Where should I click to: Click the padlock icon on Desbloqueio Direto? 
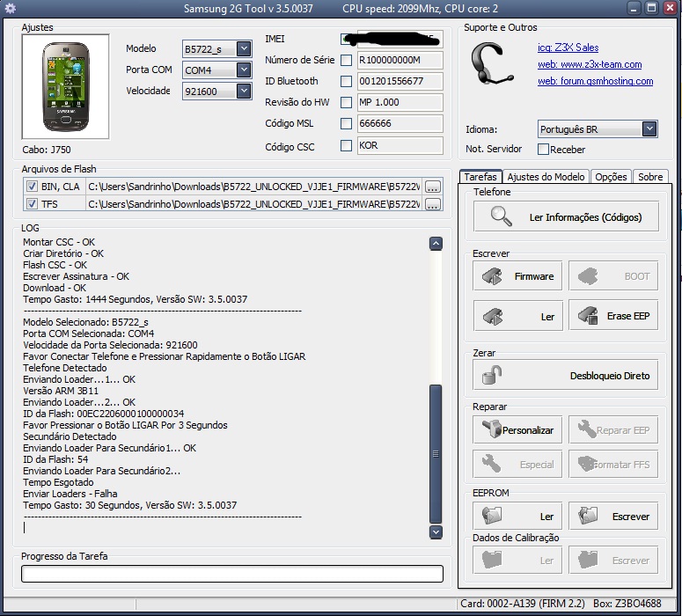[x=492, y=375]
